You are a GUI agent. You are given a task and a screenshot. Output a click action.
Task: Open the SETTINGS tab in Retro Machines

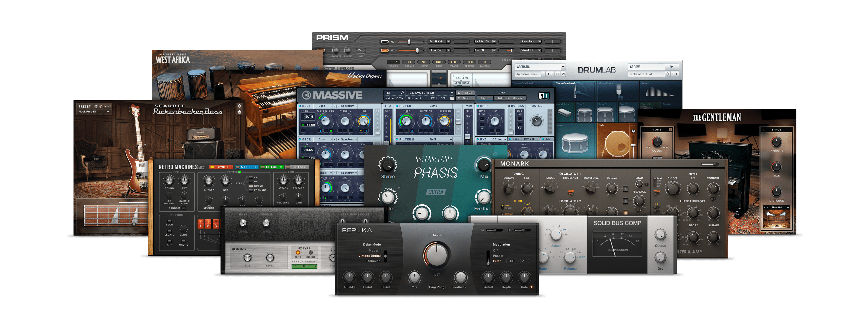[x=297, y=167]
